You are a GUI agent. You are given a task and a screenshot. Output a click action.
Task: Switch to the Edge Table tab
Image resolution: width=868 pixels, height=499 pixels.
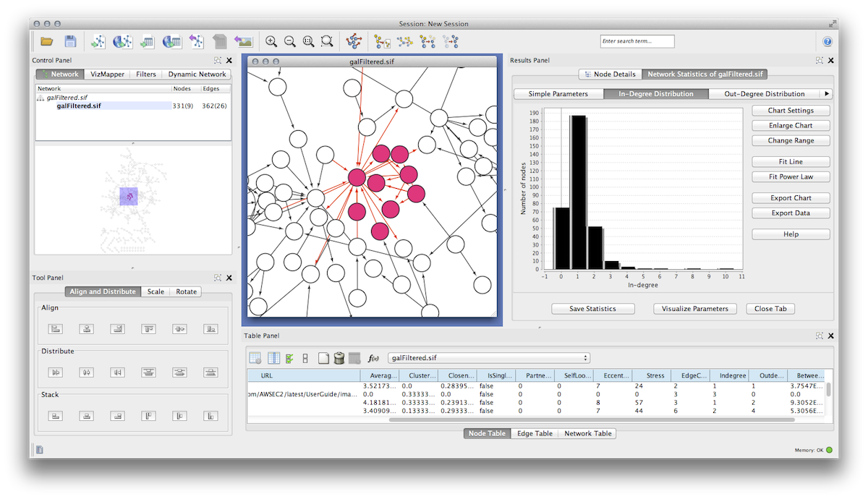point(535,434)
